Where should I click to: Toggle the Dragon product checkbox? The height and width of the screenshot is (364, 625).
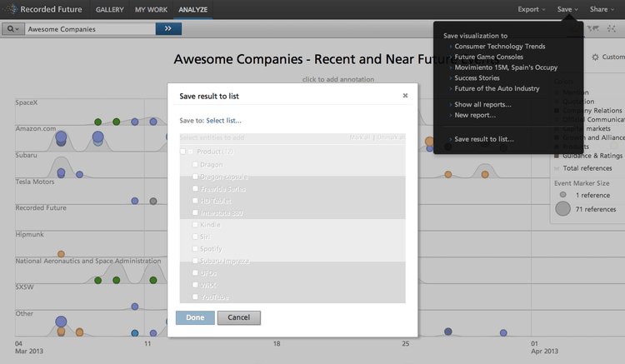[x=196, y=165]
